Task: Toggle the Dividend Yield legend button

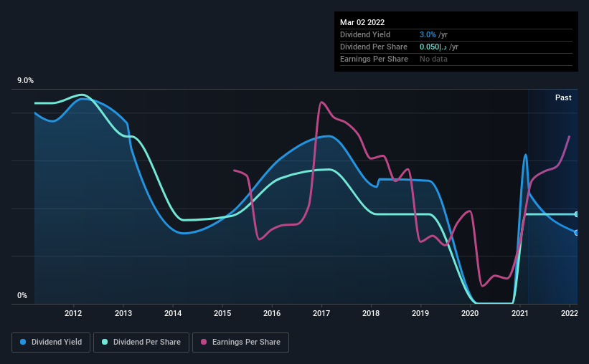Action: click(51, 343)
